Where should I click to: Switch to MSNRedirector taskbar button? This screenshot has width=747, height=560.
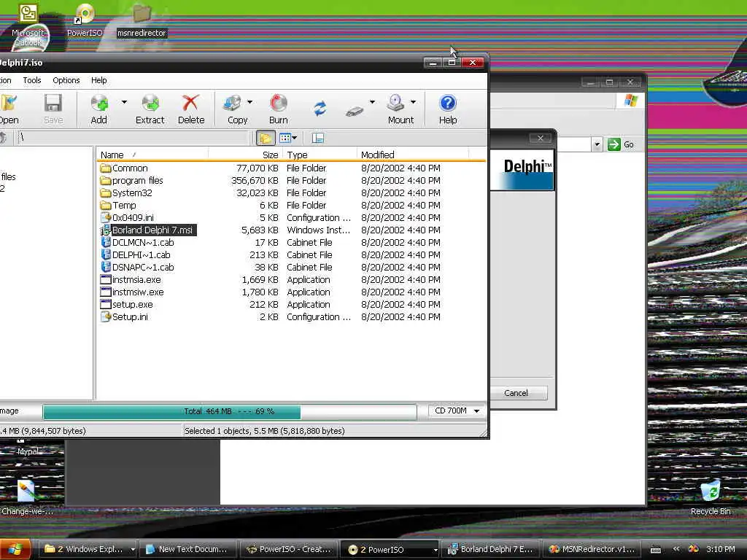(592, 550)
